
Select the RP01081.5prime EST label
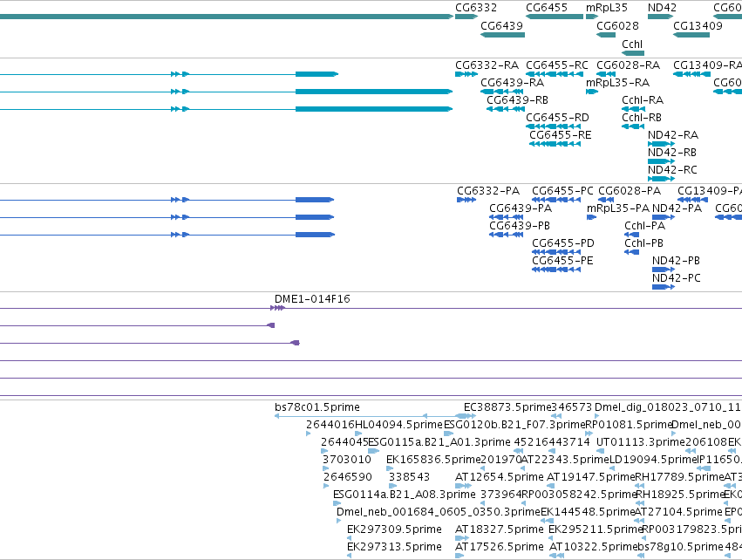click(x=629, y=425)
